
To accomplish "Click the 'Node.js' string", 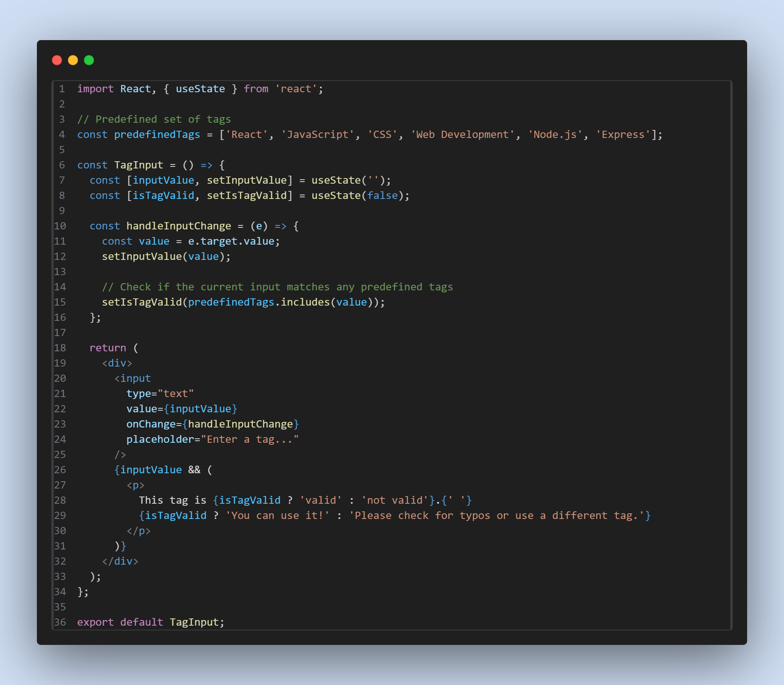I will coord(555,135).
